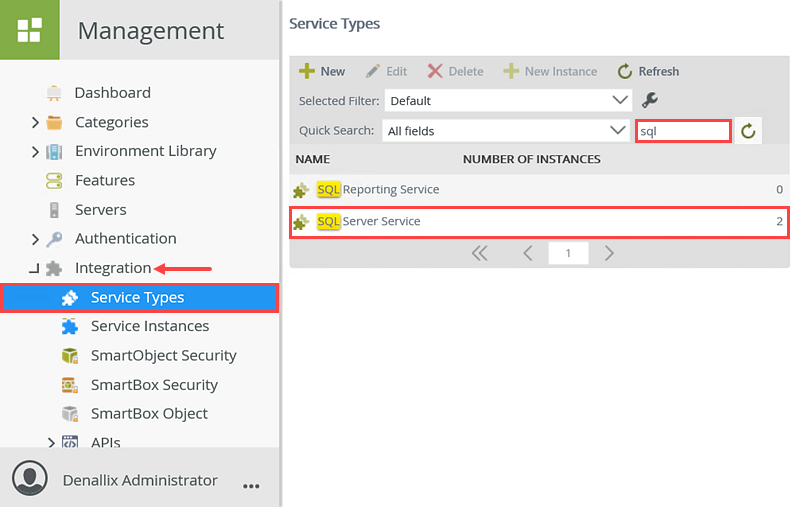The width and height of the screenshot is (800, 507).
Task: Open the user options ellipsis menu
Action: [251, 486]
